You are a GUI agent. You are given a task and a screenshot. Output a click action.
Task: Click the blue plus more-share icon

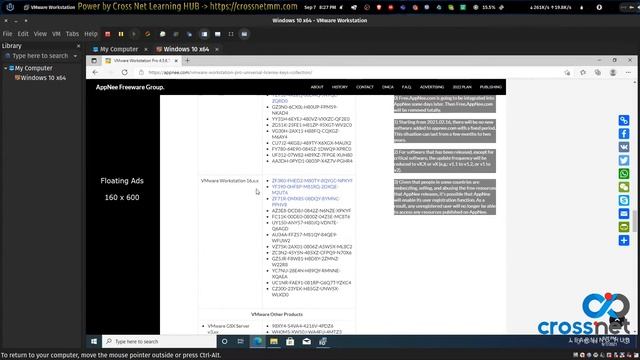tap(624, 240)
